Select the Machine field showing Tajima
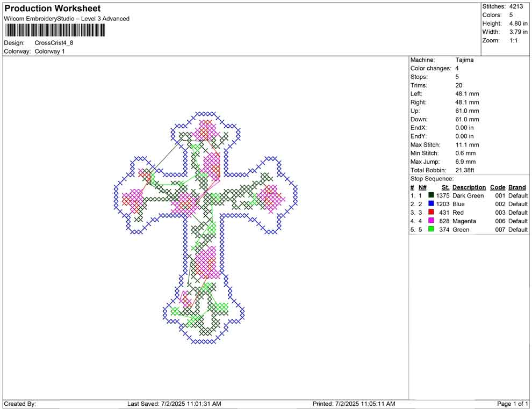The height and width of the screenshot is (409, 532). coord(465,60)
